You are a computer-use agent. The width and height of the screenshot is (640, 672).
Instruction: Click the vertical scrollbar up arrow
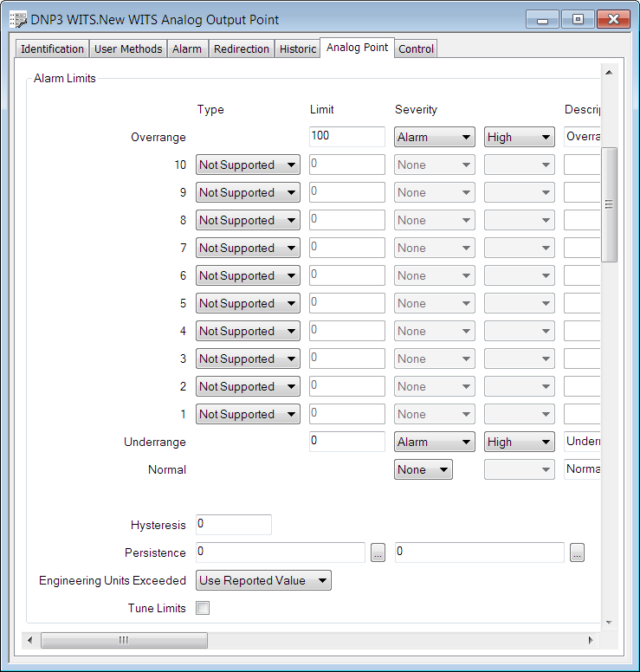[x=609, y=73]
